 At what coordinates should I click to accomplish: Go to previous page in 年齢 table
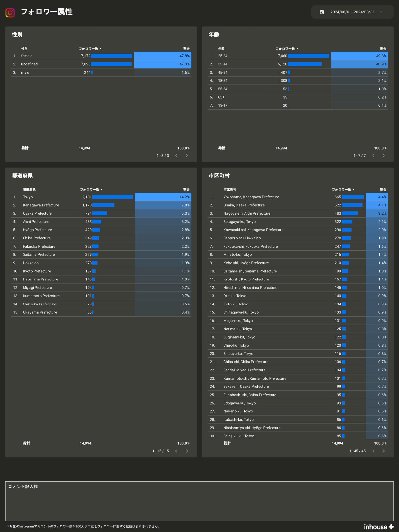coord(373,156)
